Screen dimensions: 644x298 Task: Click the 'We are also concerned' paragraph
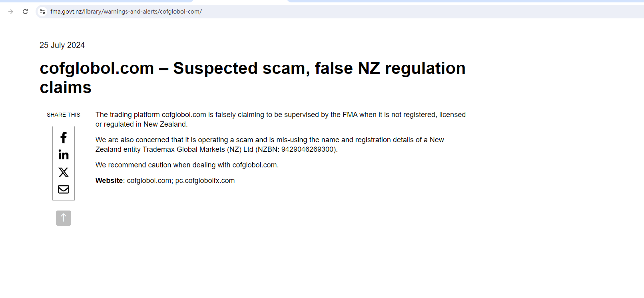pyautogui.click(x=269, y=140)
